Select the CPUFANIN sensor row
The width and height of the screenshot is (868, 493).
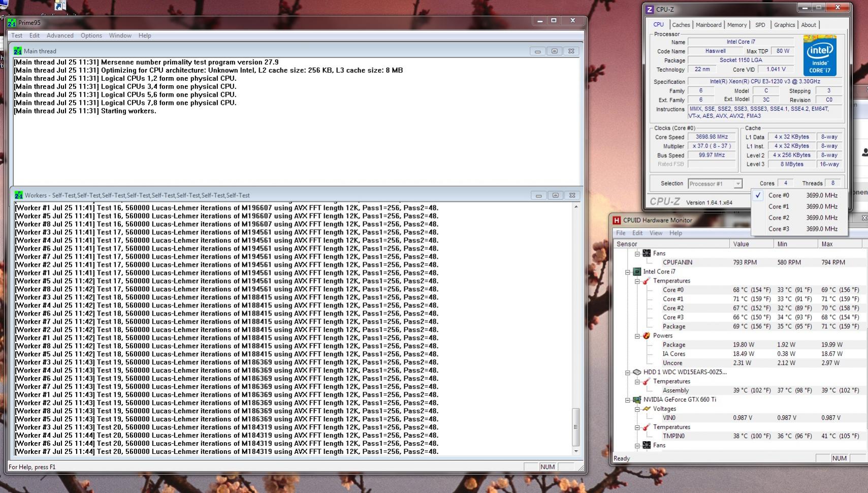pos(740,262)
